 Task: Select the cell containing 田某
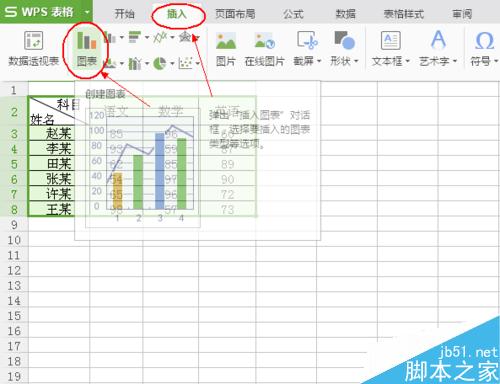[59, 164]
